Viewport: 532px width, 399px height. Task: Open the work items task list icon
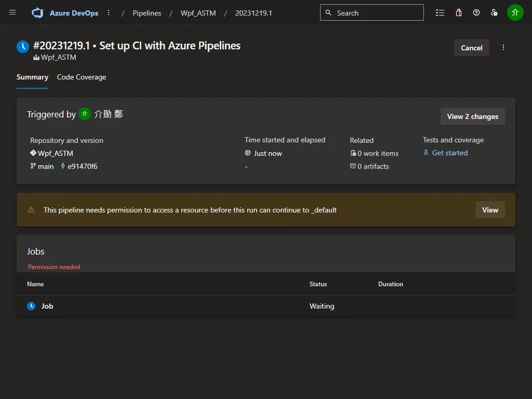pyautogui.click(x=440, y=12)
